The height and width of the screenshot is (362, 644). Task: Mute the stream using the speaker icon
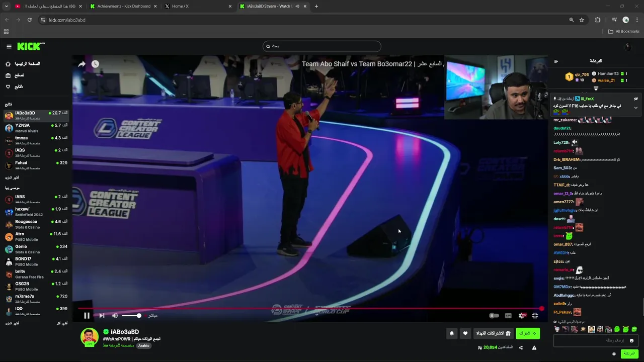[x=115, y=315]
